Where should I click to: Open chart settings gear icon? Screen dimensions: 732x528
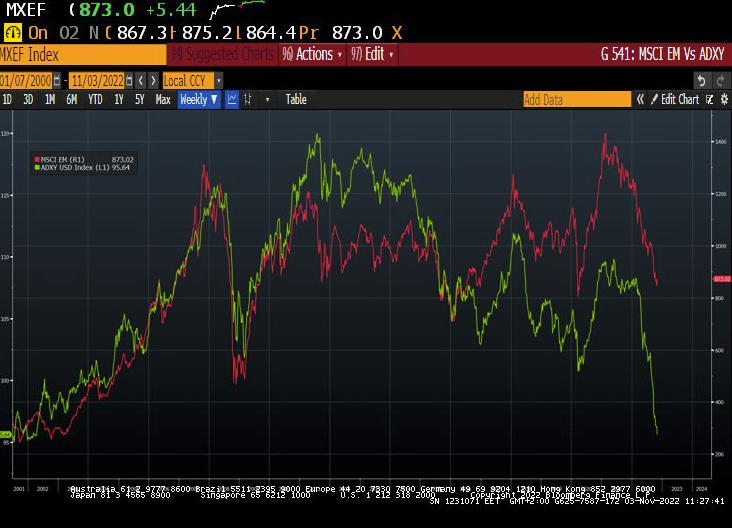pos(724,99)
